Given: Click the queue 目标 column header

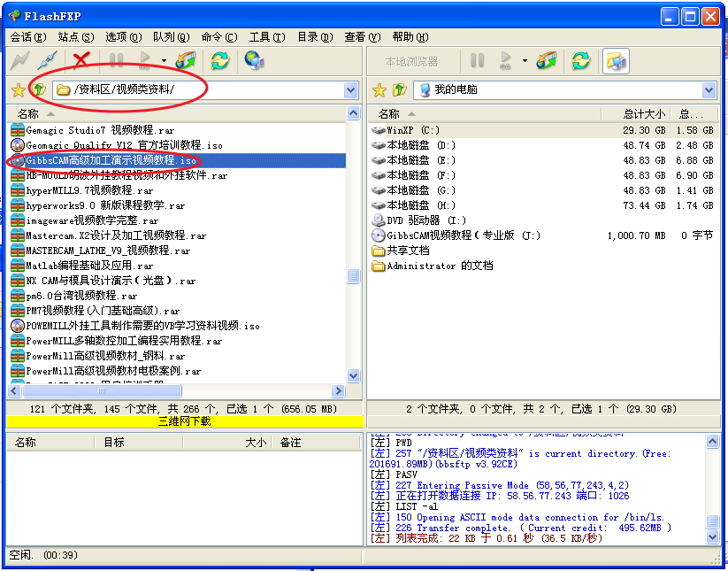Looking at the screenshot, I should click(x=138, y=443).
